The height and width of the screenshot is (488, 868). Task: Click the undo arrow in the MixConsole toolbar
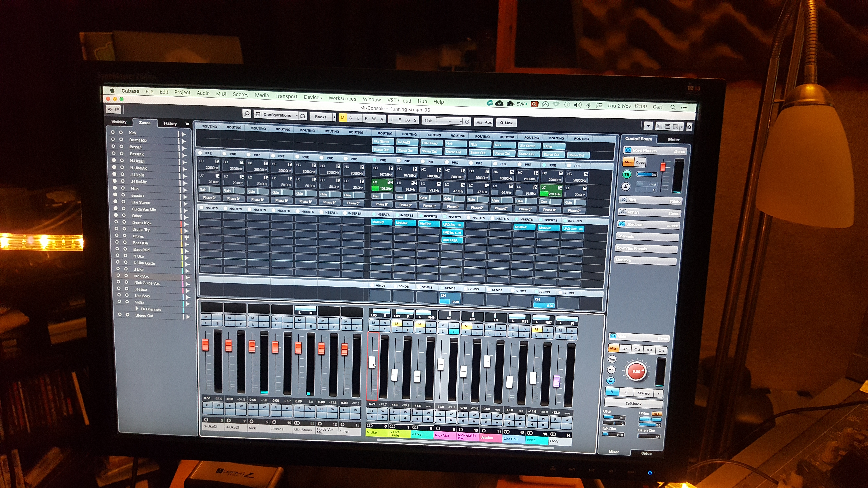[x=110, y=109]
